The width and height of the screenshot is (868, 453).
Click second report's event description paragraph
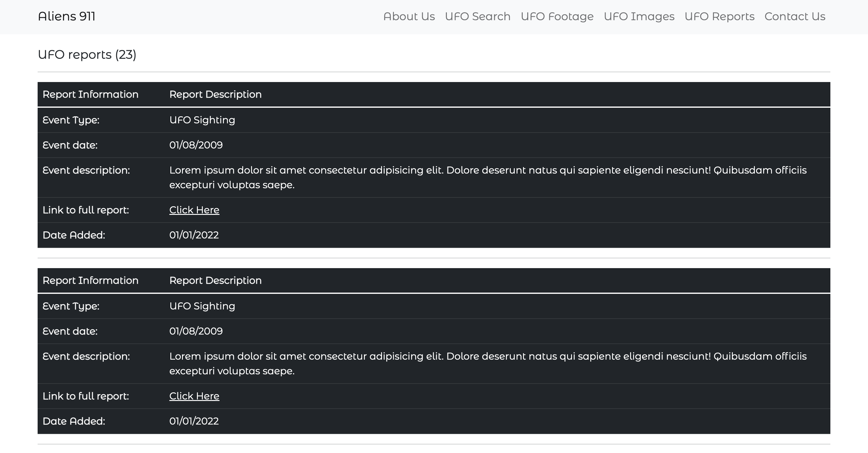[488, 364]
